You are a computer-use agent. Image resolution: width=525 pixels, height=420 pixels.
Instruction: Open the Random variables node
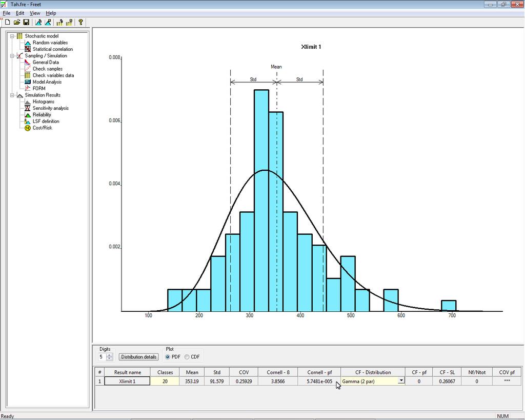tap(50, 43)
